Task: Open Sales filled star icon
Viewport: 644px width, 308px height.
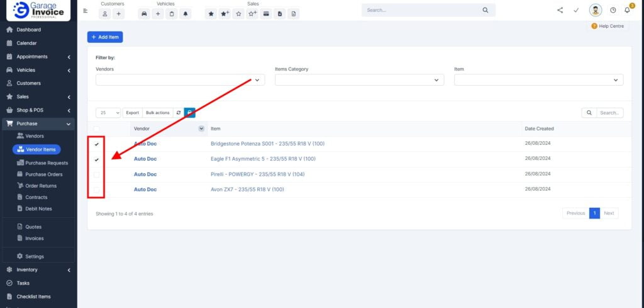Action: 211,14
